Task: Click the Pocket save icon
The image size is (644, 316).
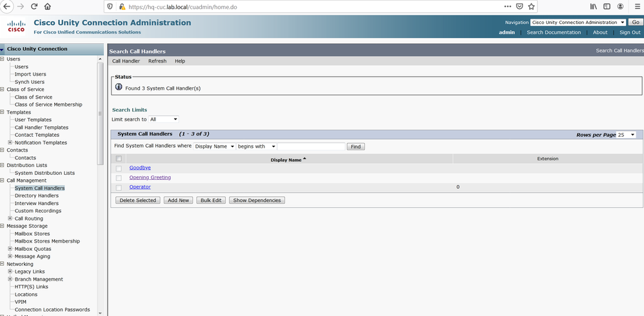Action: click(520, 6)
